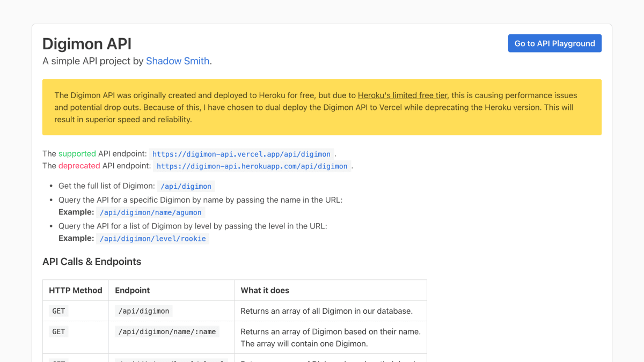Click the green word 'supported'
The width and height of the screenshot is (644, 362).
(x=77, y=154)
